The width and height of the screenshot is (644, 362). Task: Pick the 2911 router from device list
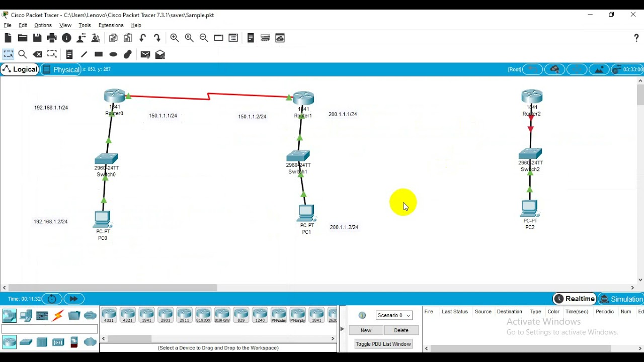185,315
